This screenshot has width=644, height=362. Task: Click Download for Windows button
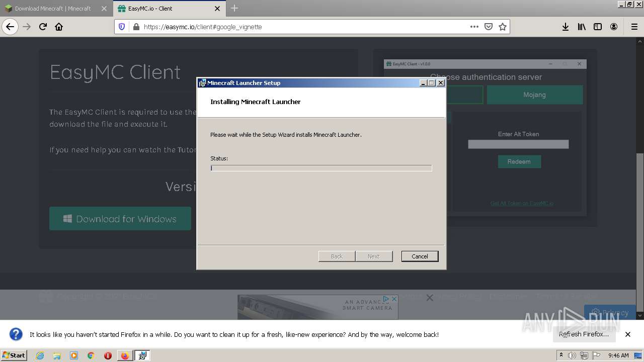120,219
